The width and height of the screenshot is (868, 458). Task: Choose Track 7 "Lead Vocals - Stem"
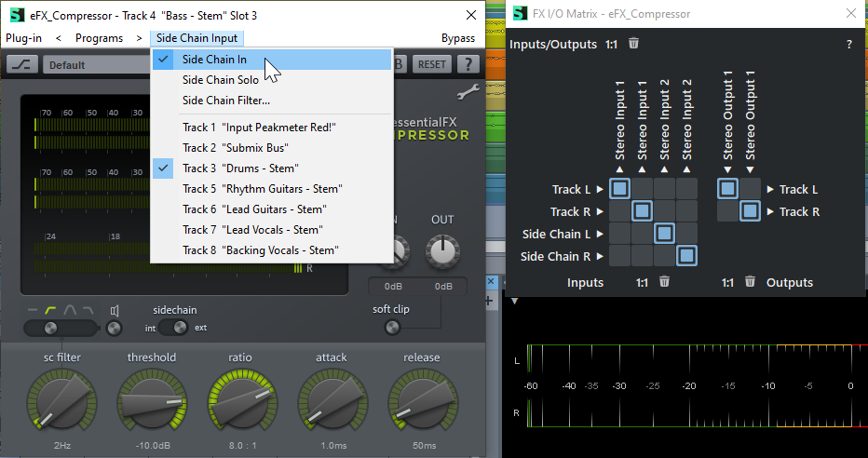pyautogui.click(x=272, y=230)
